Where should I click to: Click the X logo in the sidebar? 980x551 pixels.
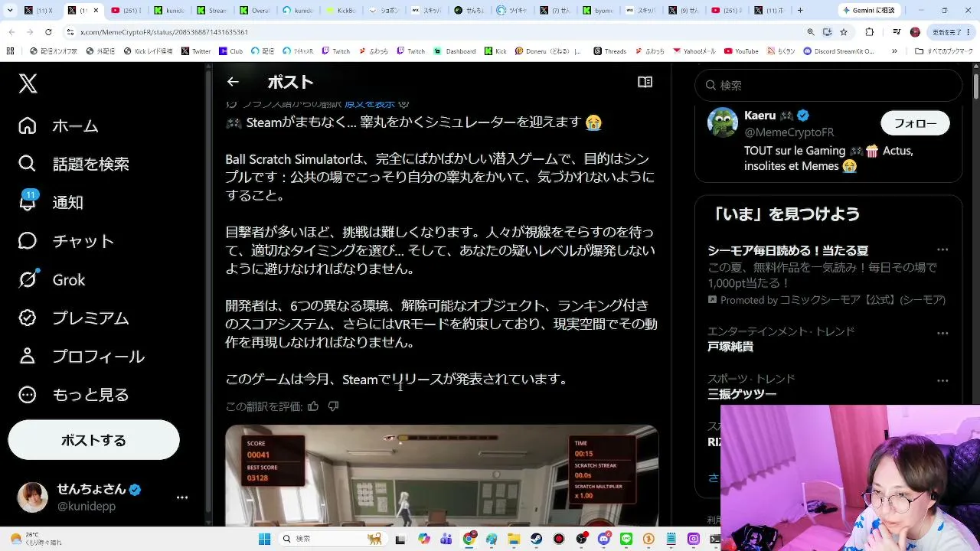(x=28, y=83)
